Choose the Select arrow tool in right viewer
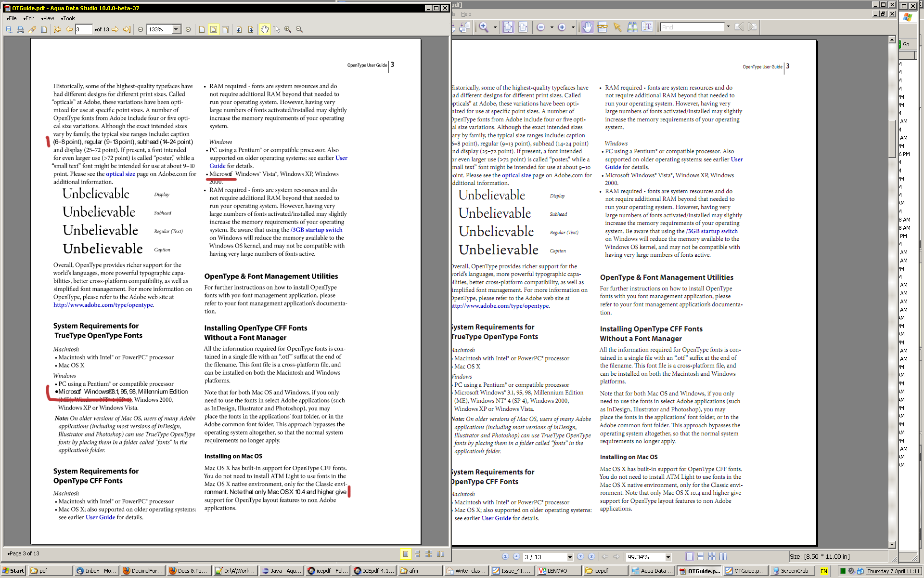 point(617,27)
